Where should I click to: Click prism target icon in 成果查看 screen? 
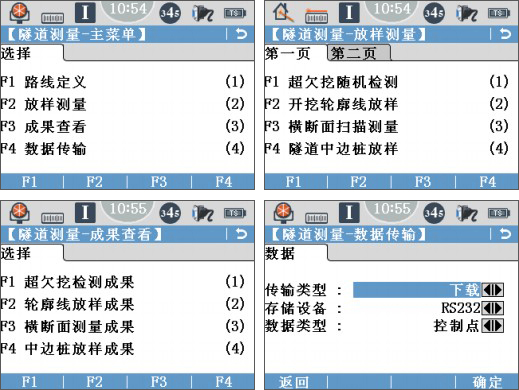[20, 213]
